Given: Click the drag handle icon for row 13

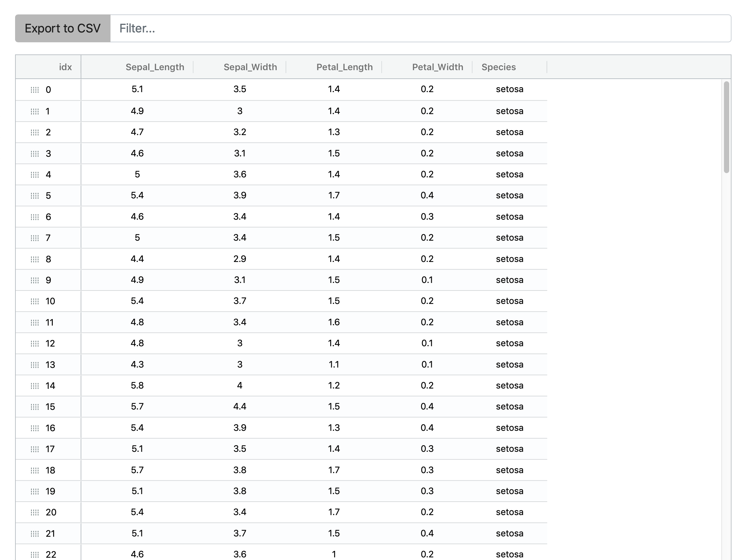Looking at the screenshot, I should [35, 365].
